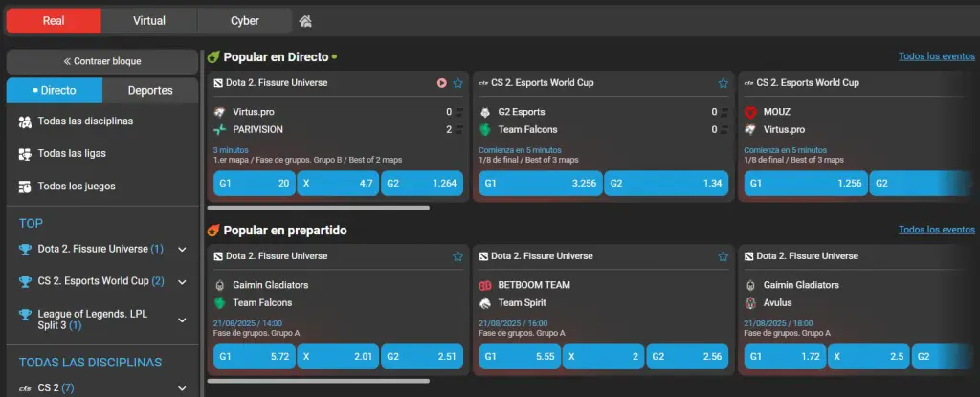Open Todas las disciplinas menu item
The image size is (980, 397).
(x=101, y=121)
